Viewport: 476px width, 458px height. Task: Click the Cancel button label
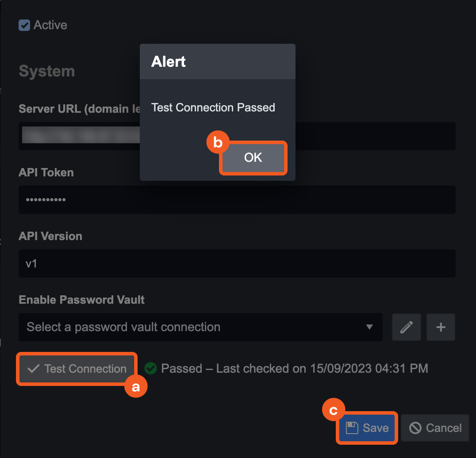[444, 428]
